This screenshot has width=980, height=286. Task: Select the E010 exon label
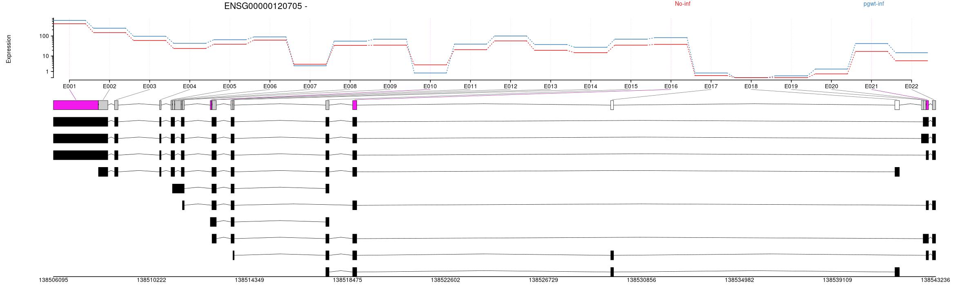[x=430, y=86]
